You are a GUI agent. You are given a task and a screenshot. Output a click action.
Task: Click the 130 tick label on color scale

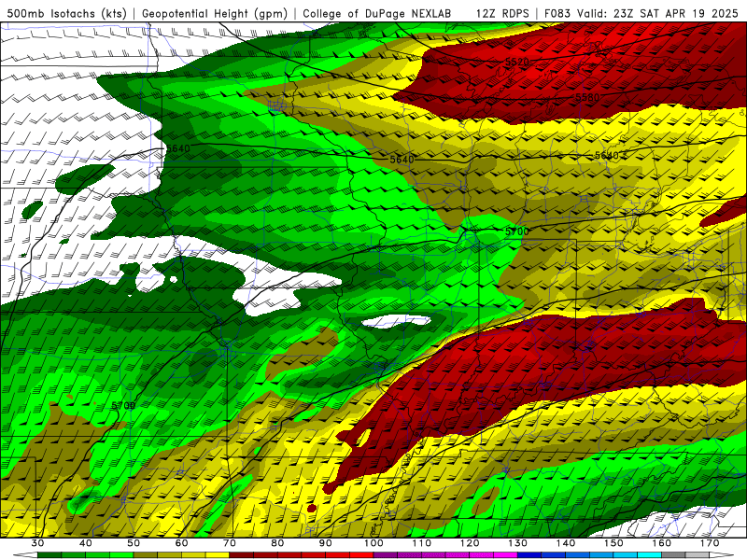(517, 543)
